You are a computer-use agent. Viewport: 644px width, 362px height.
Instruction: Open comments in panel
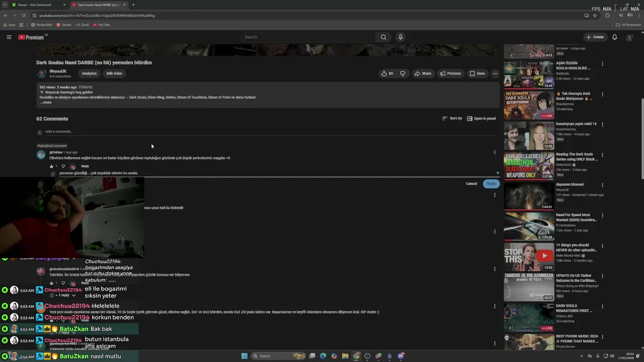coord(481,119)
